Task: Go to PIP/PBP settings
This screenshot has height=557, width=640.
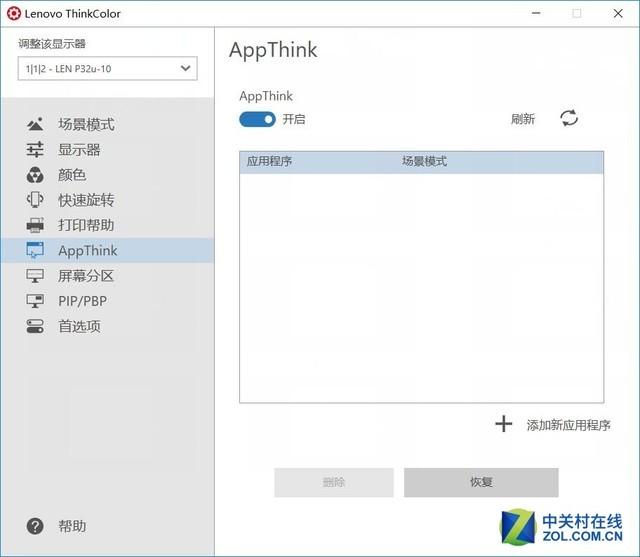Action: 83,301
